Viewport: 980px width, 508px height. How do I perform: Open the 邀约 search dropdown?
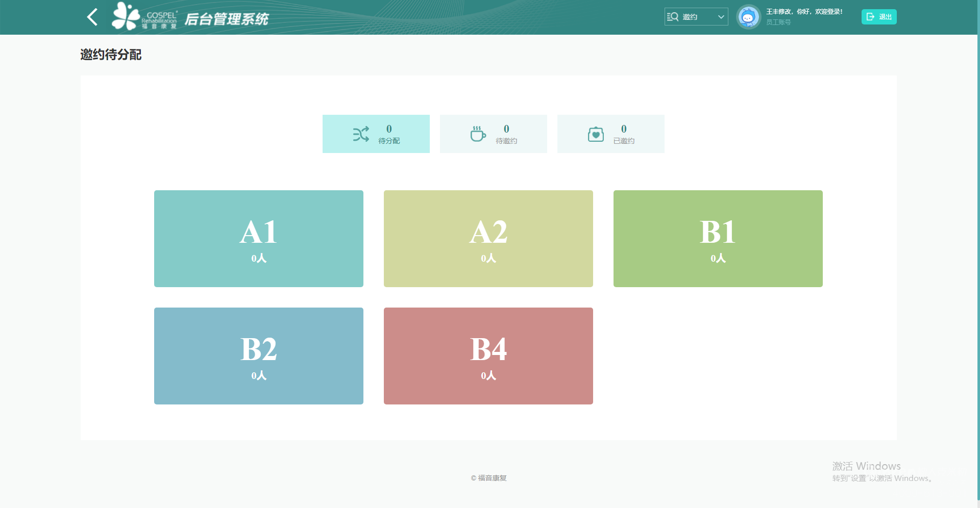(x=696, y=17)
